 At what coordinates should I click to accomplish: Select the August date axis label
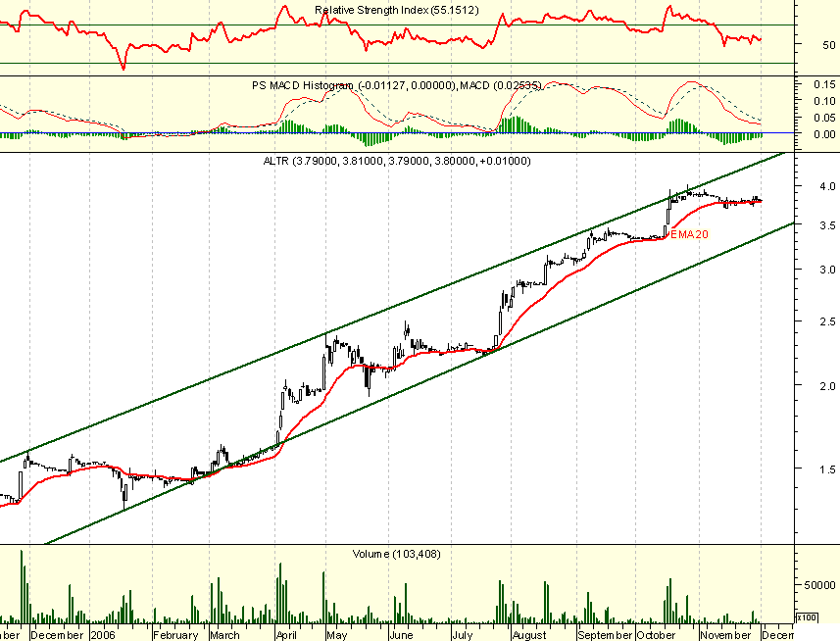point(529,635)
